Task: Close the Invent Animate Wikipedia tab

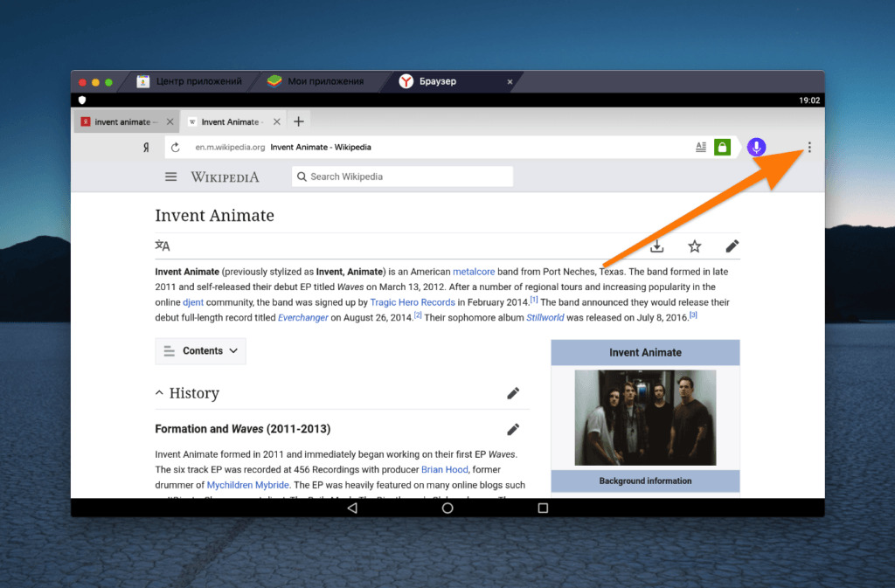Action: (x=277, y=121)
